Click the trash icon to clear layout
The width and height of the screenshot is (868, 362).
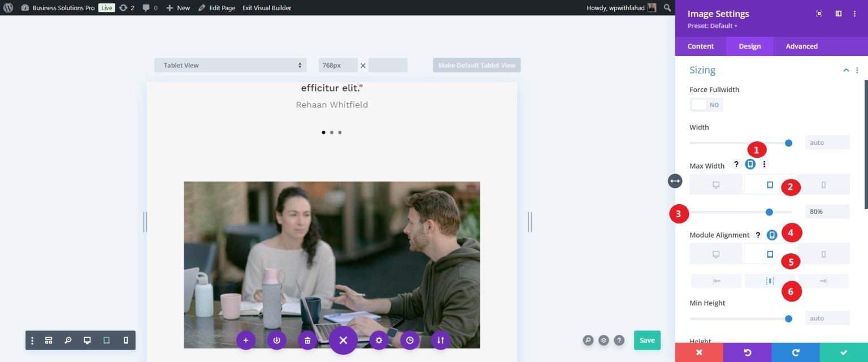[x=307, y=341]
